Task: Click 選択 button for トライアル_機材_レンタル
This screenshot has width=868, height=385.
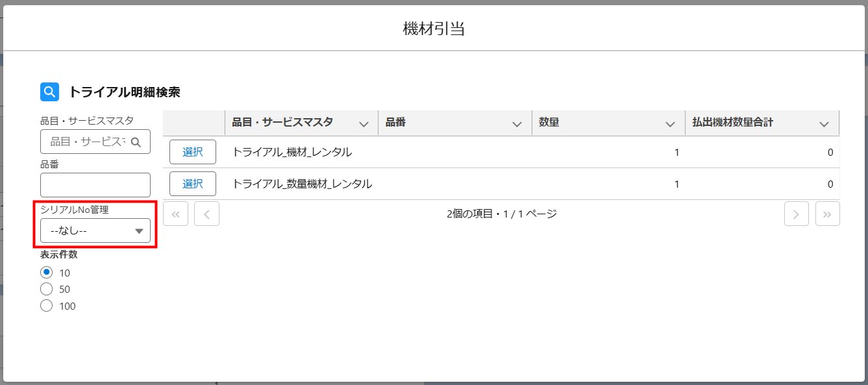Action: pos(193,152)
